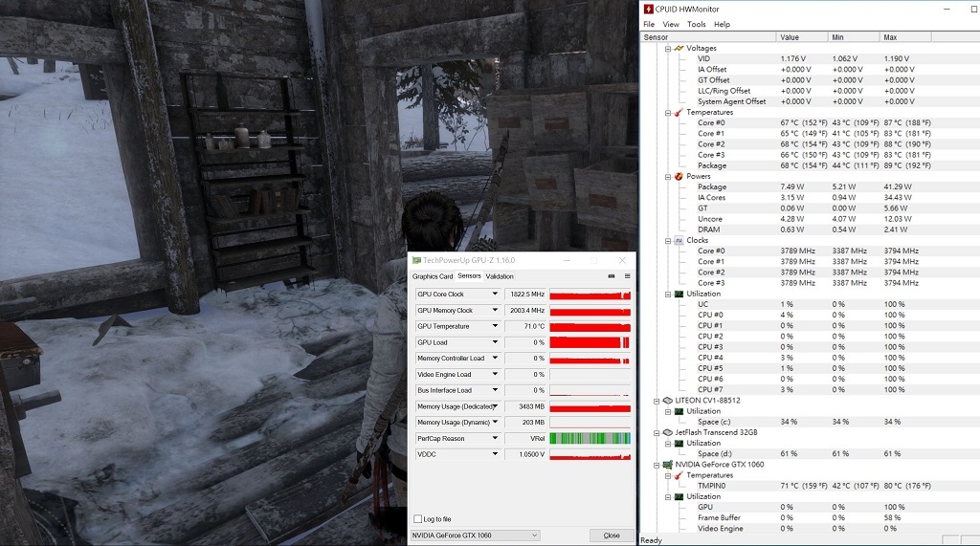
Task: Click the GPU-Z Close button
Action: tap(612, 535)
